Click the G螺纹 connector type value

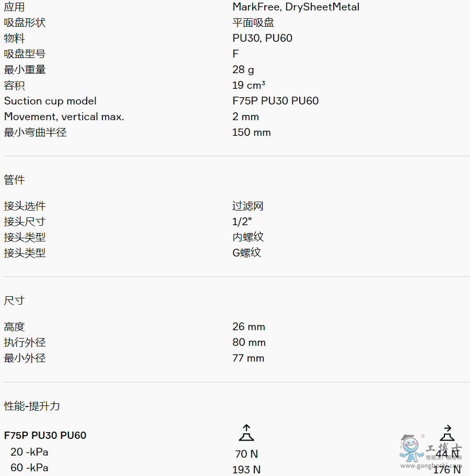pos(246,253)
